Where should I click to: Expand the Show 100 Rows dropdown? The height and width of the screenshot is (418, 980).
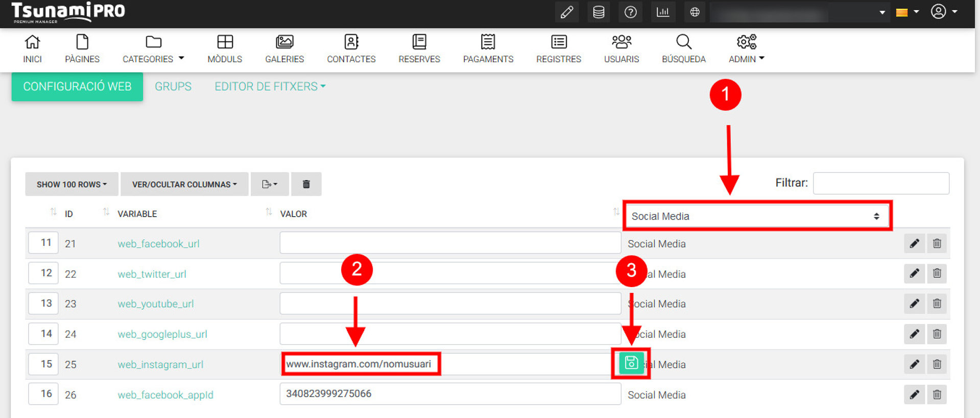pyautogui.click(x=71, y=184)
